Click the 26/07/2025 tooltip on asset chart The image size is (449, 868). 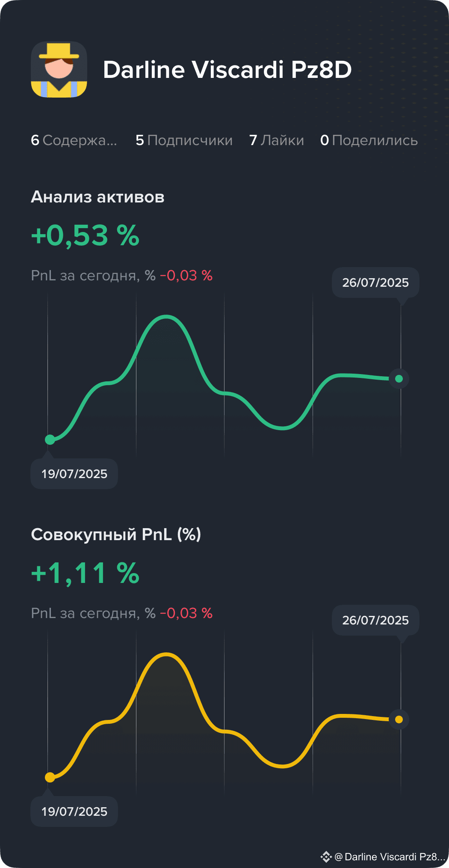pos(375,282)
